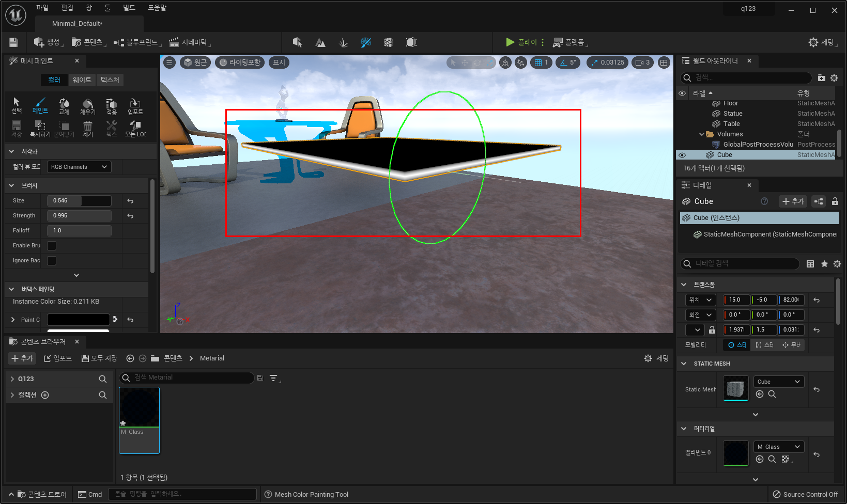Screen dimensions: 847x504
Task: Open RGB Channels color view dropdown
Action: coord(79,167)
